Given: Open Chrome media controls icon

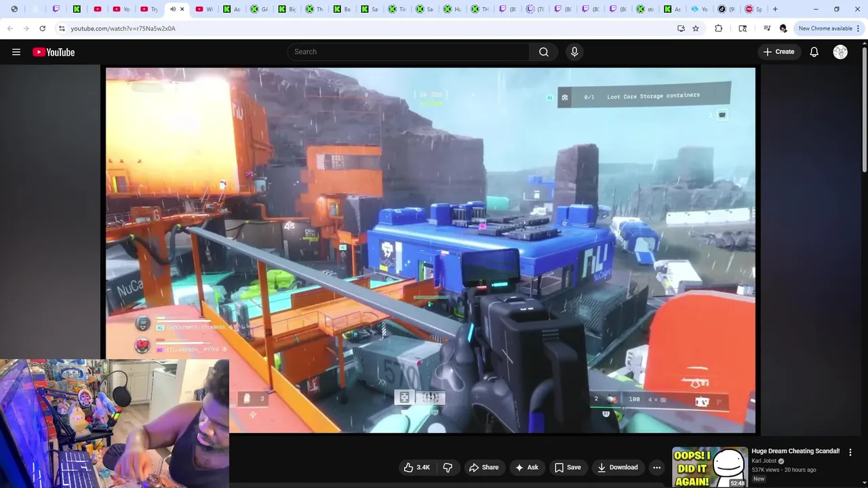Looking at the screenshot, I should 767,28.
